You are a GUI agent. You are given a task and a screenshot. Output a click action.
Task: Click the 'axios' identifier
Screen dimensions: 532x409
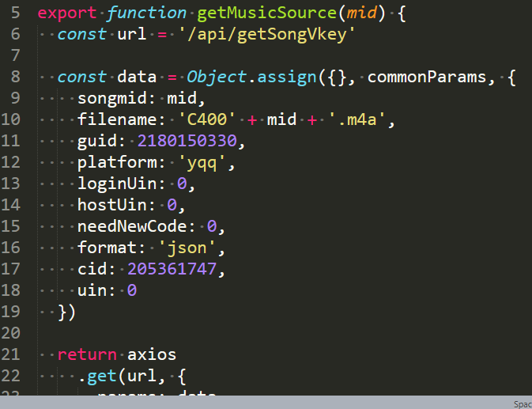[152, 354]
